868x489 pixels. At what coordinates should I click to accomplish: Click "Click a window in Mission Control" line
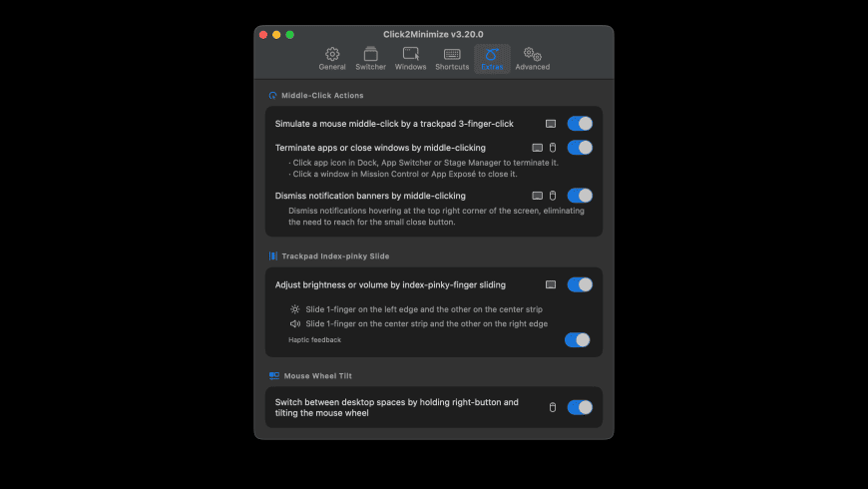[403, 174]
